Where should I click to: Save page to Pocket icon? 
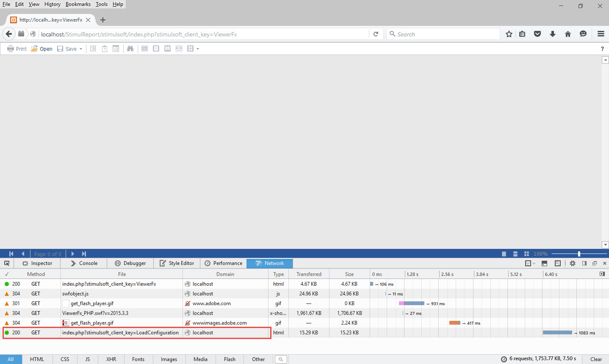coord(537,34)
